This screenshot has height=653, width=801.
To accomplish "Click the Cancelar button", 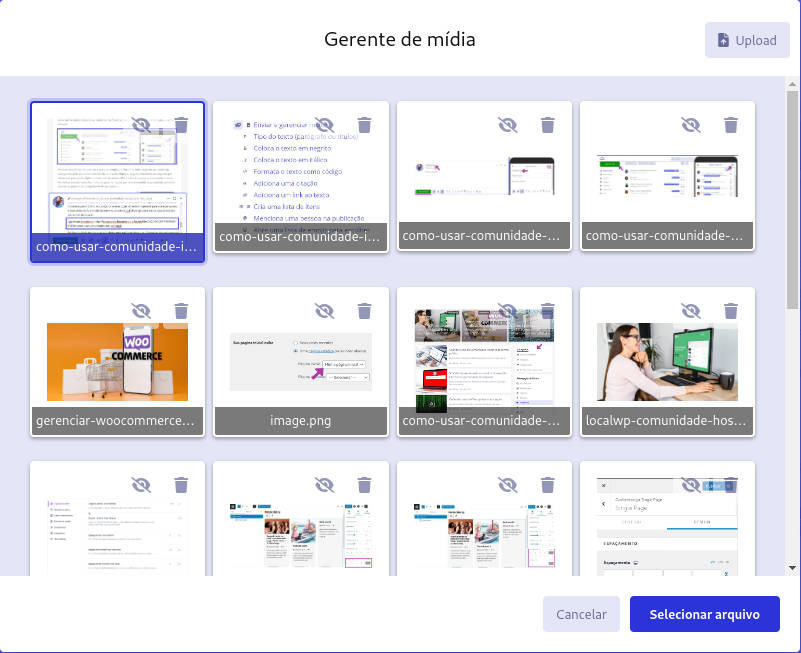I will click(x=581, y=614).
